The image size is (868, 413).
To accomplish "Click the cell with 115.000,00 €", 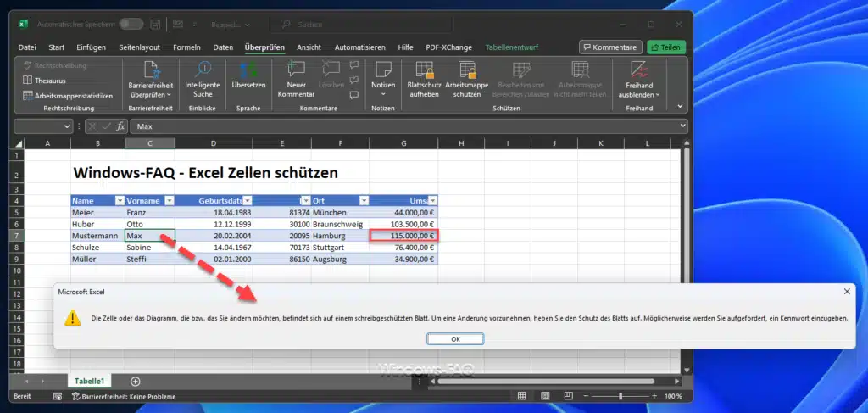I will click(403, 236).
